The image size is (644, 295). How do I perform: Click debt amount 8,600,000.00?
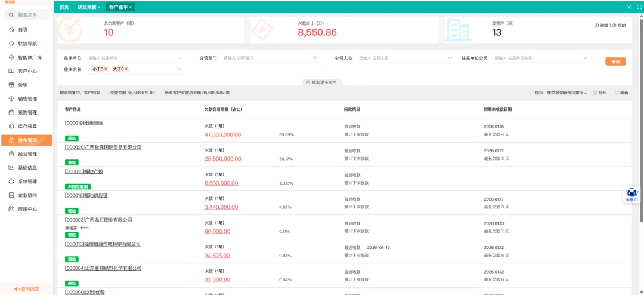point(221,183)
